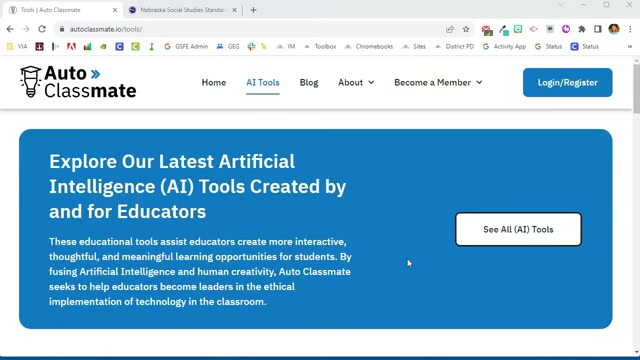
Task: Bookmark this page with the star icon
Action: click(x=466, y=29)
